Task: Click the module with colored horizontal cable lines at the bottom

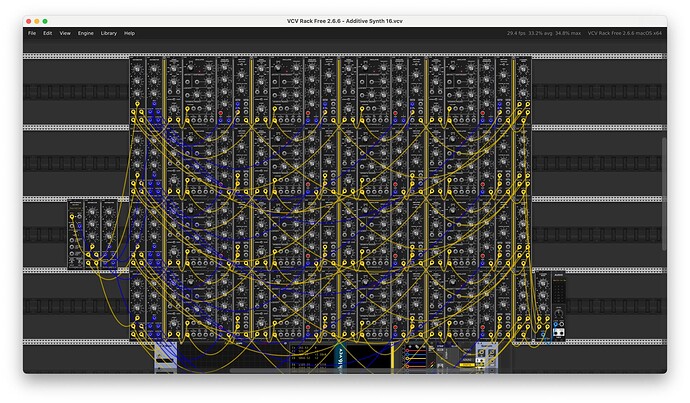Action: (415, 357)
